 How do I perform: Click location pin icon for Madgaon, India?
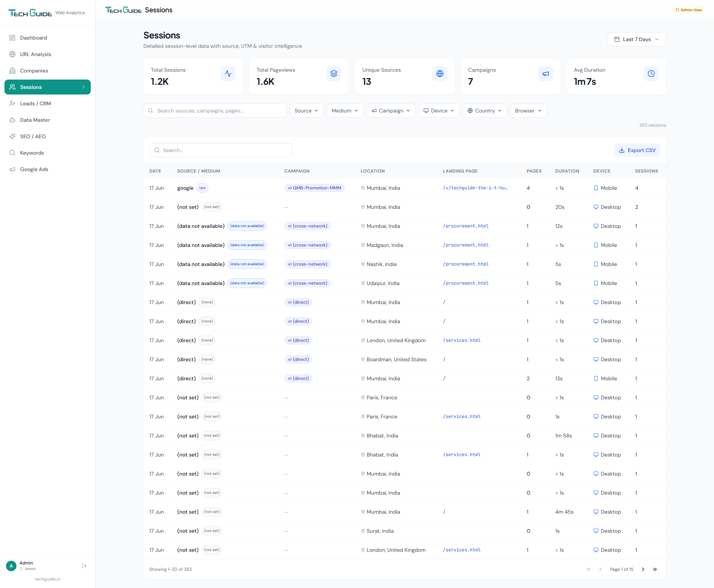click(363, 245)
